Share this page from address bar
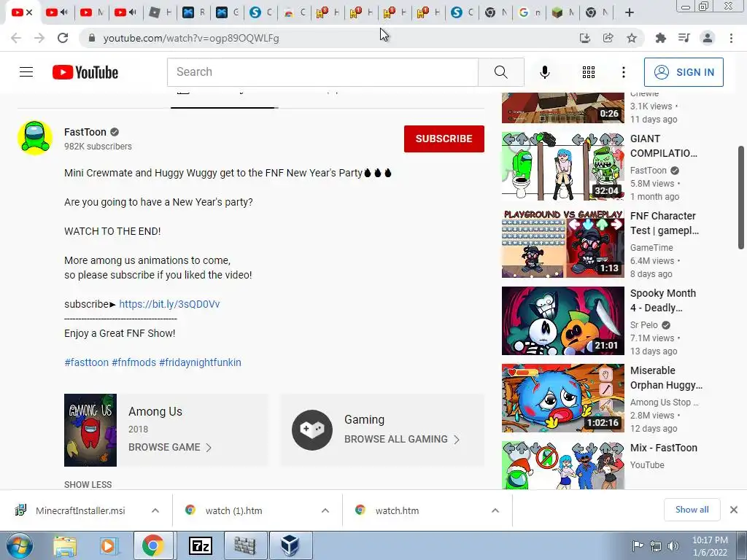747x560 pixels. pyautogui.click(x=608, y=38)
